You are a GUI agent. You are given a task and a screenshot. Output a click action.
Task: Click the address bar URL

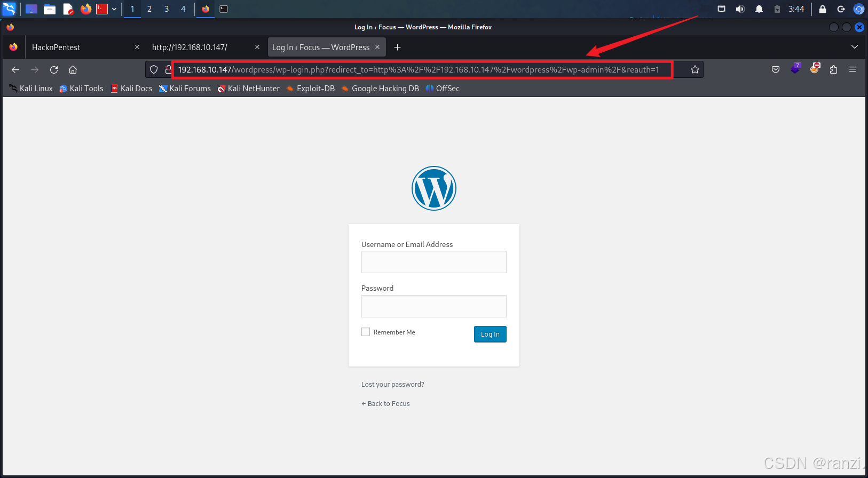[x=419, y=70]
